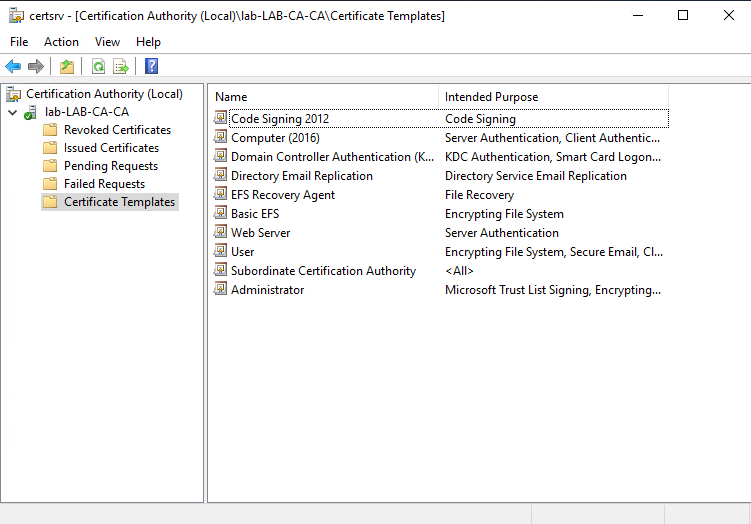
Task: Select the Failed Requests folder
Action: pos(104,184)
